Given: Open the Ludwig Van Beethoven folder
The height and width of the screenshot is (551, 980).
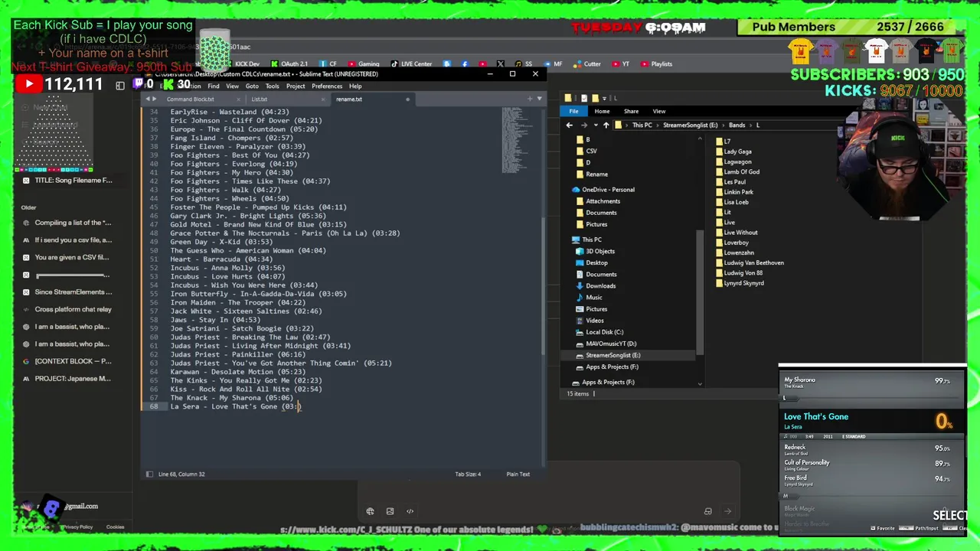Looking at the screenshot, I should pos(753,262).
